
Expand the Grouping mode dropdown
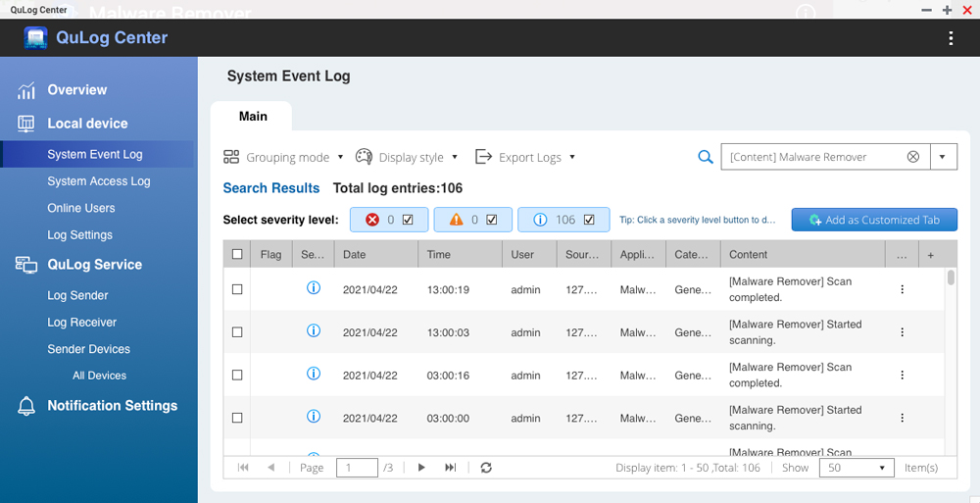pyautogui.click(x=341, y=157)
